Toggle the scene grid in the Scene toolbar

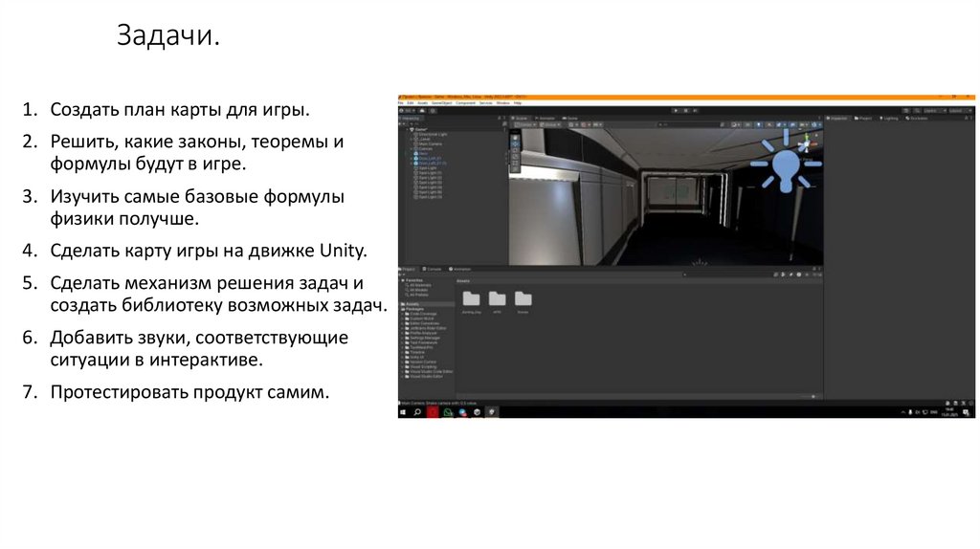tap(571, 125)
